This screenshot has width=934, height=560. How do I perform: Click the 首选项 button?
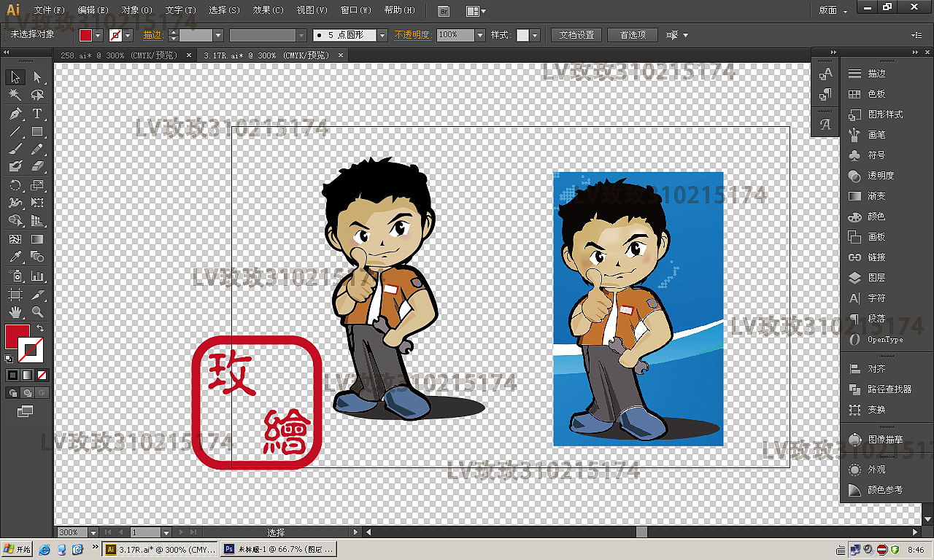click(x=632, y=35)
